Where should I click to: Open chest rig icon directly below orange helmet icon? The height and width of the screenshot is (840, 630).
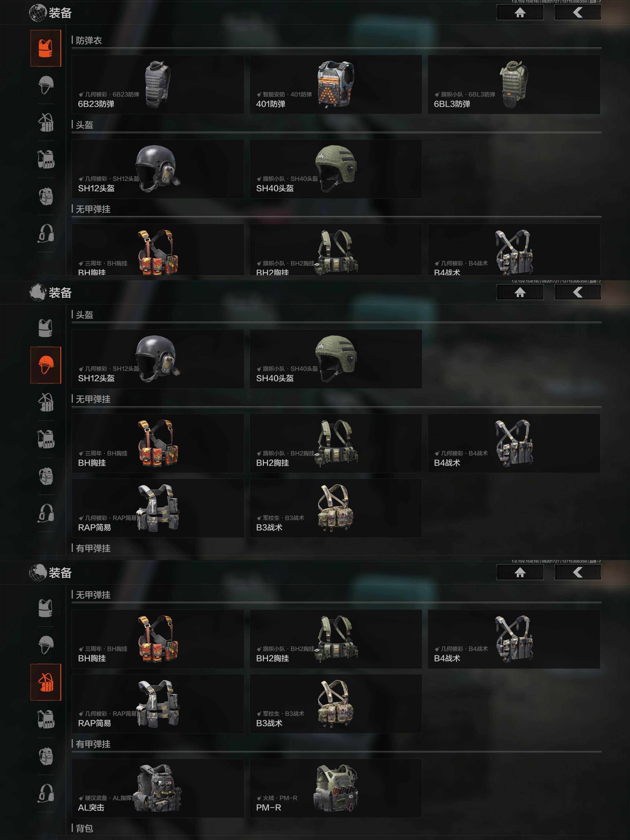46,402
